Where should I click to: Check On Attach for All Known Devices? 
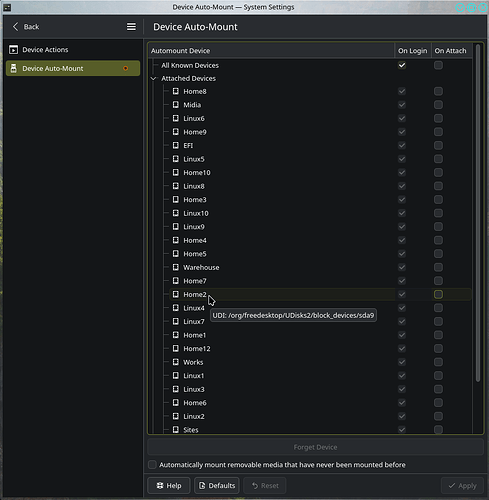[438, 65]
